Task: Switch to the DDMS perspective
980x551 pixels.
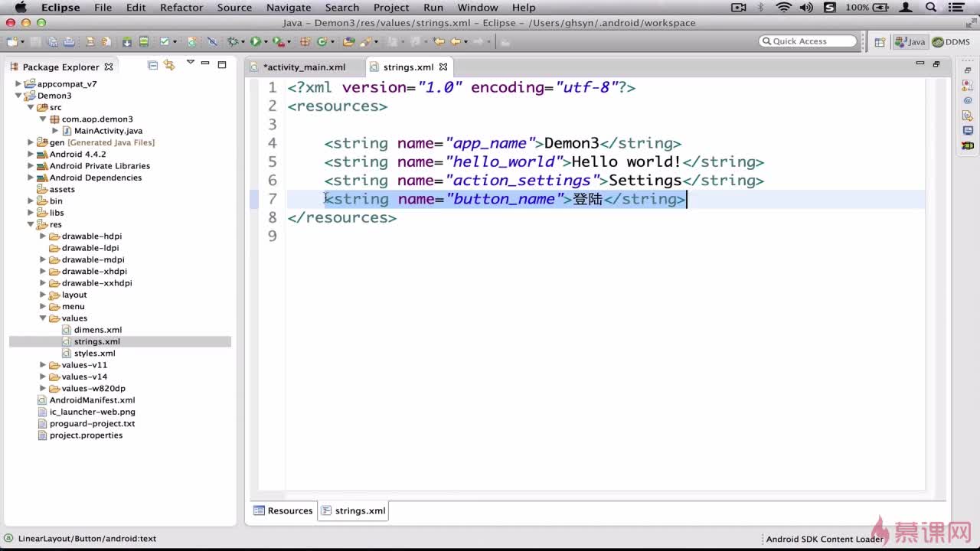Action: point(952,42)
